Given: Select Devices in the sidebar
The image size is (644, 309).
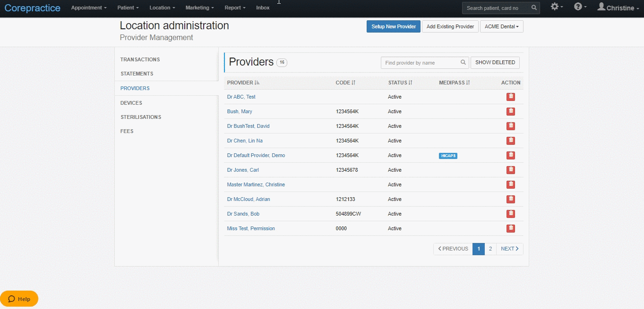Looking at the screenshot, I should coord(131,103).
